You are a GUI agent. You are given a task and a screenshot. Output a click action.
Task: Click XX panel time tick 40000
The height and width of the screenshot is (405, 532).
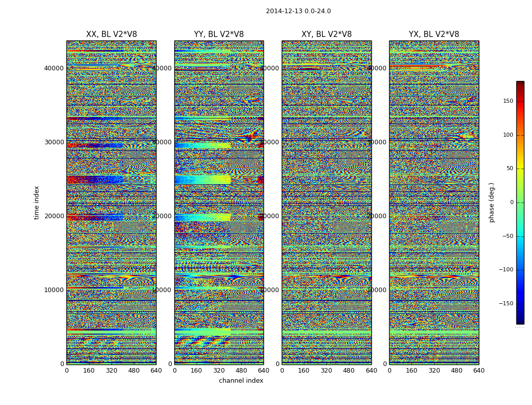54,68
